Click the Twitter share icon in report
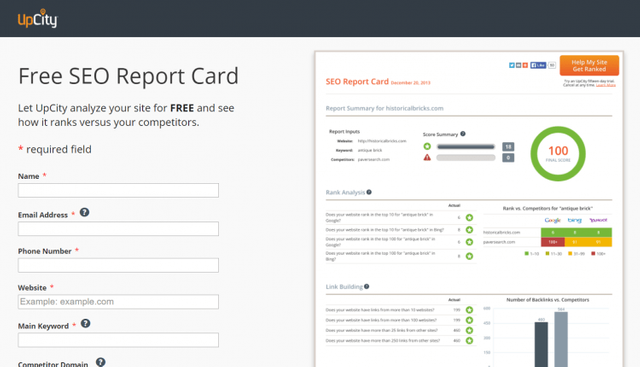Image resolution: width=640 pixels, height=367 pixels. click(511, 65)
